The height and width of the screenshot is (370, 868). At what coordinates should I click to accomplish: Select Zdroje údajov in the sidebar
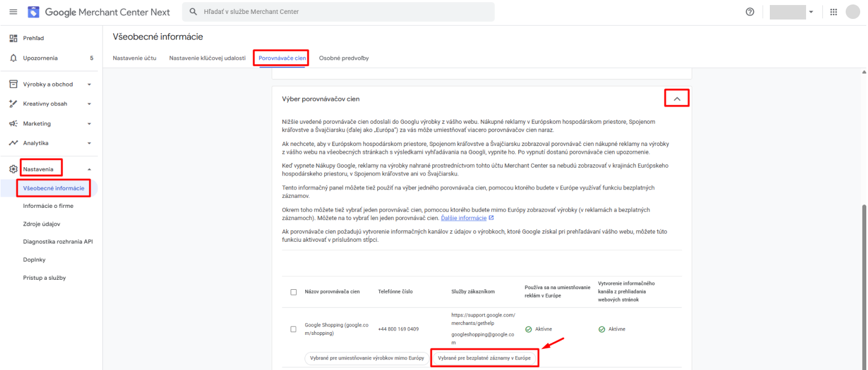[42, 223]
